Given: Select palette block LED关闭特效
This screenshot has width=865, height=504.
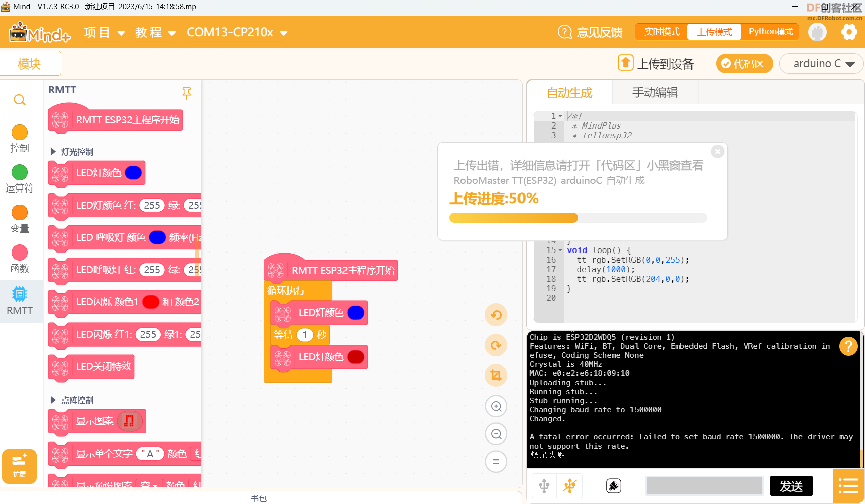Looking at the screenshot, I should click(x=91, y=366).
